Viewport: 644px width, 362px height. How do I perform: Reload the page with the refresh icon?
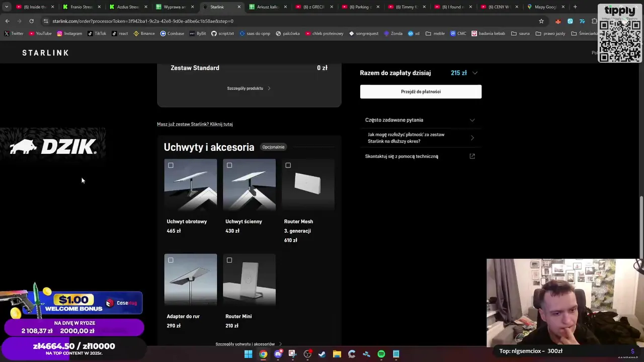pos(31,21)
